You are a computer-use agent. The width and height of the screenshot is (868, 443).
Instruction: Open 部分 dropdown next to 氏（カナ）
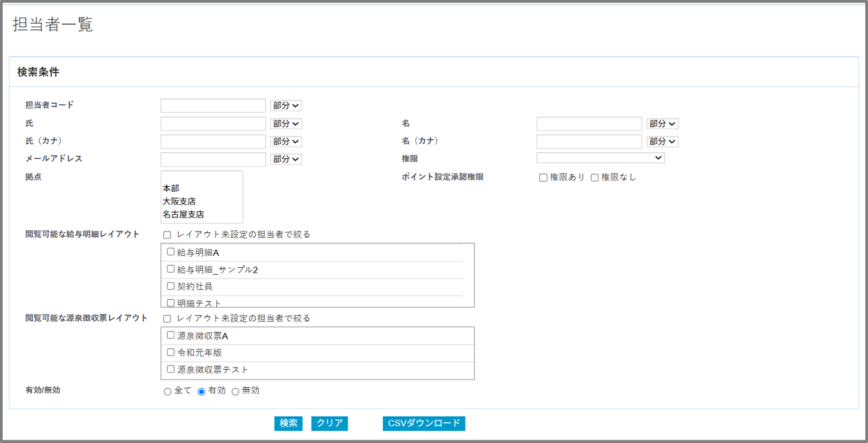tap(286, 141)
